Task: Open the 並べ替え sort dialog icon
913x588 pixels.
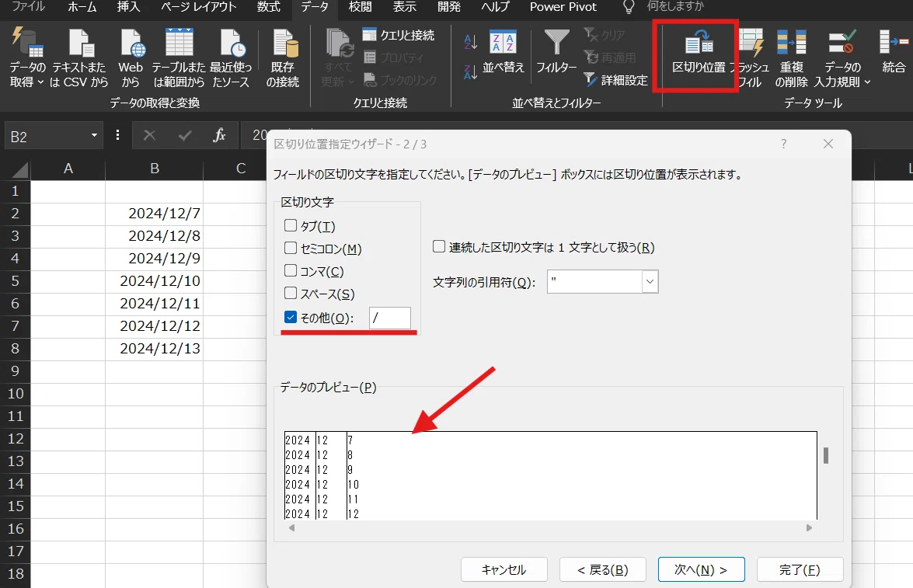Action: click(x=503, y=43)
